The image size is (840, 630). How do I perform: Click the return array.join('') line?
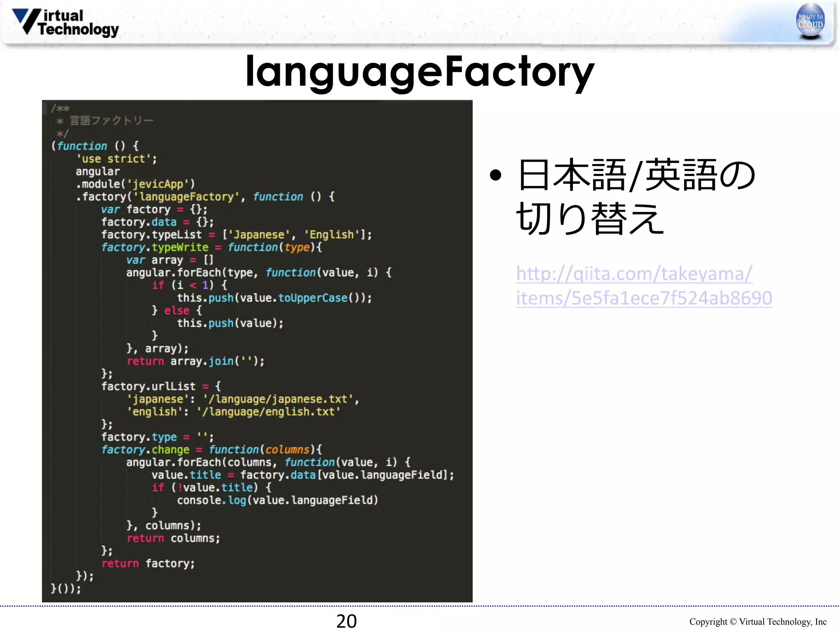pyautogui.click(x=196, y=361)
